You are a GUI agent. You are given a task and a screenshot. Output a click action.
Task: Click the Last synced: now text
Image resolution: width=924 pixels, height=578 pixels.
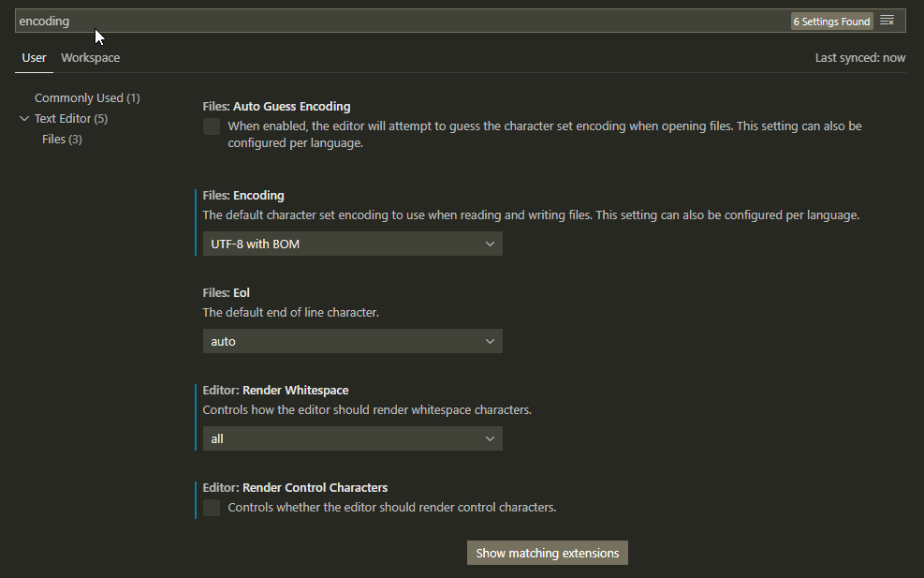click(860, 58)
